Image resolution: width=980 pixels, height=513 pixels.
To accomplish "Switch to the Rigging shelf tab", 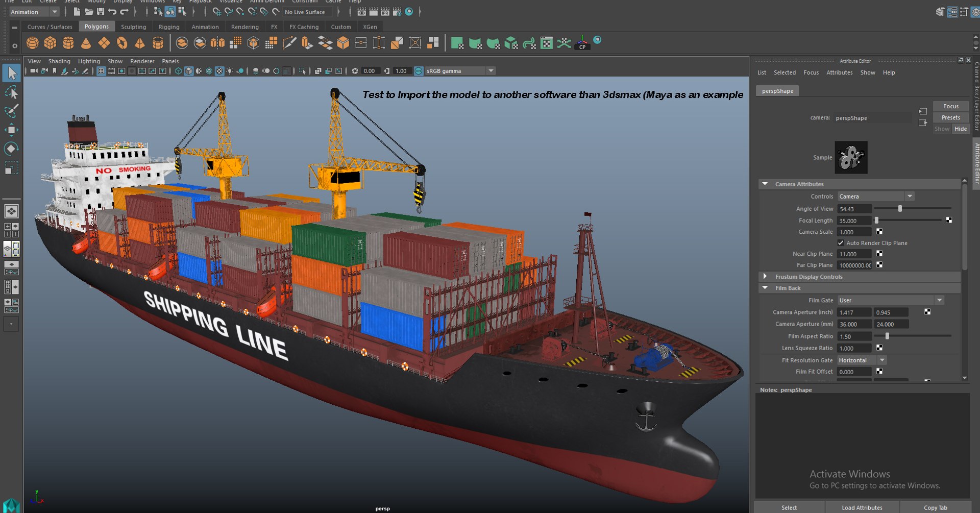I will click(x=168, y=27).
